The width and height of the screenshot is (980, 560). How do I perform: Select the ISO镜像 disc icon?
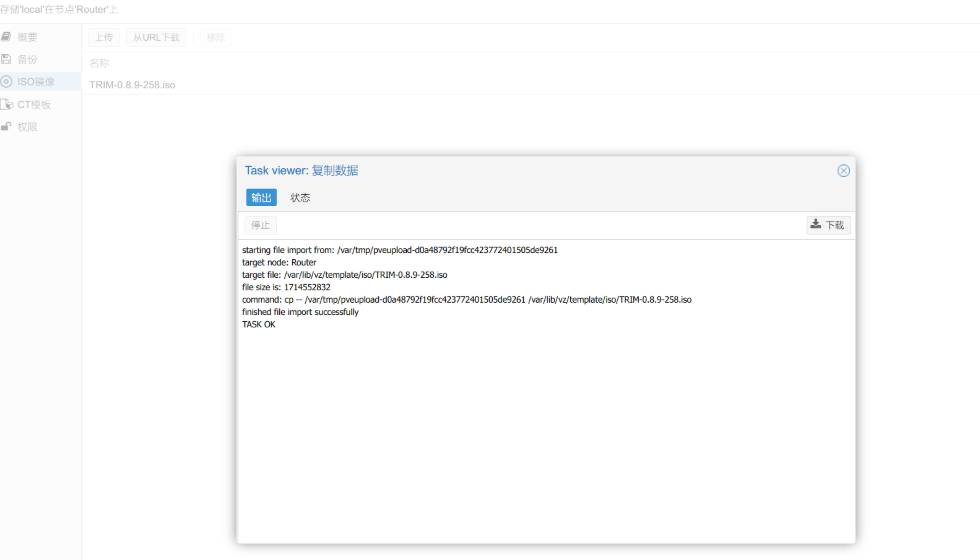point(6,81)
